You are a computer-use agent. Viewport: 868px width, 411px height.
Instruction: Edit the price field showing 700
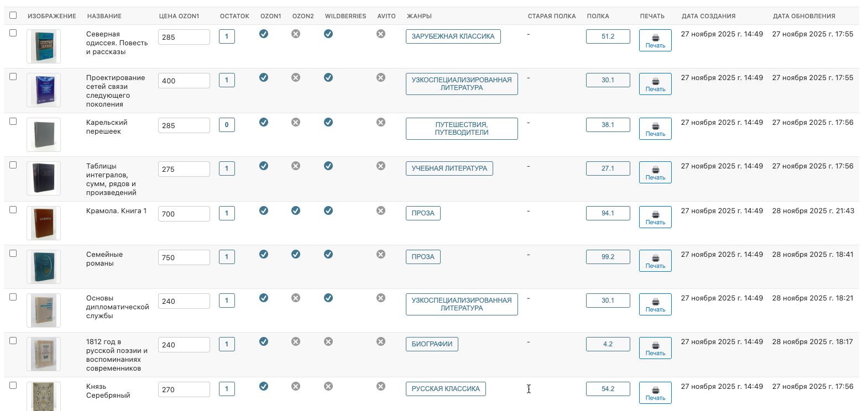click(184, 214)
